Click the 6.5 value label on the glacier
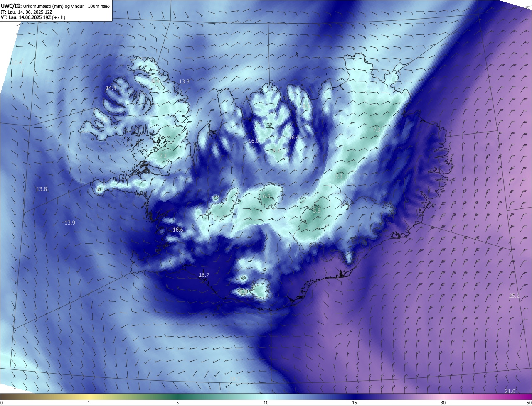 [267, 196]
